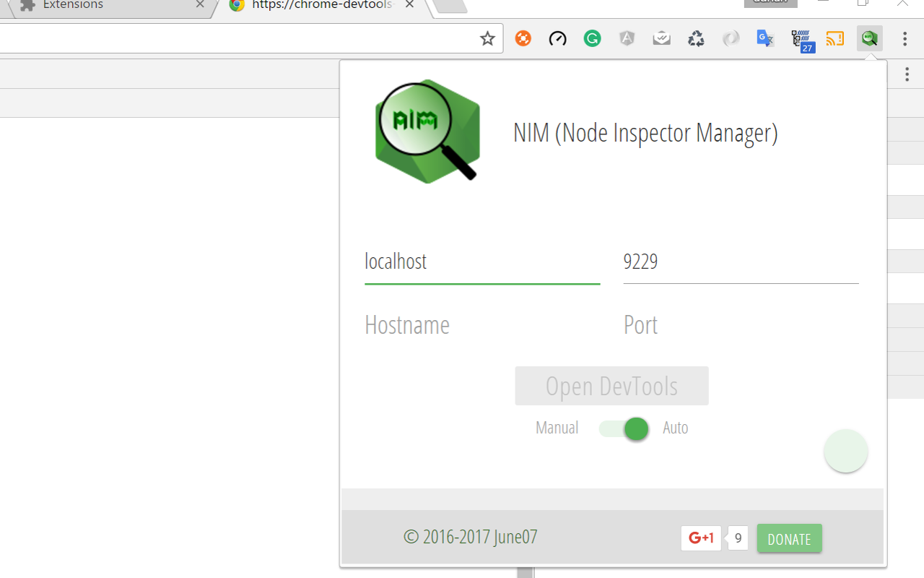Open the Google Translate extension

point(765,38)
